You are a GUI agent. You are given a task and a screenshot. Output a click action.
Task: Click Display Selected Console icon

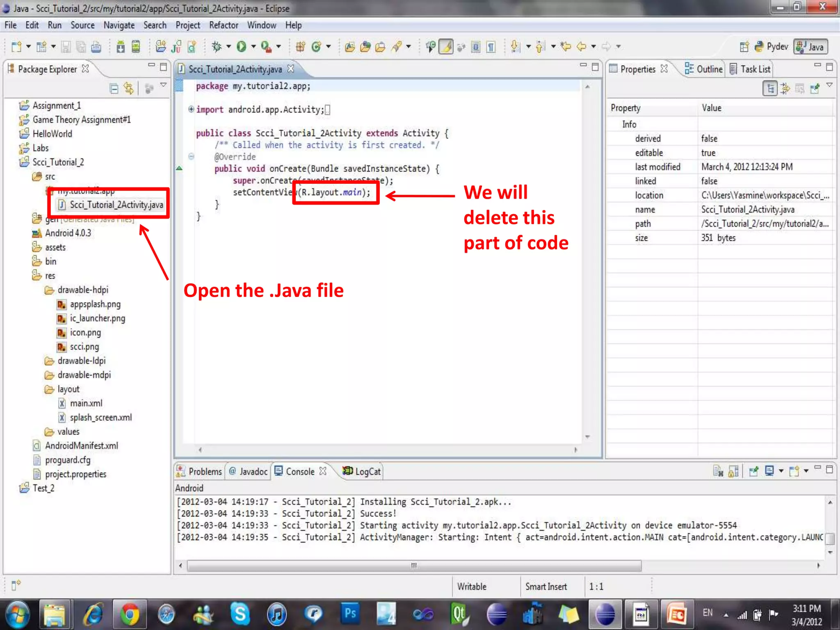[x=769, y=471]
